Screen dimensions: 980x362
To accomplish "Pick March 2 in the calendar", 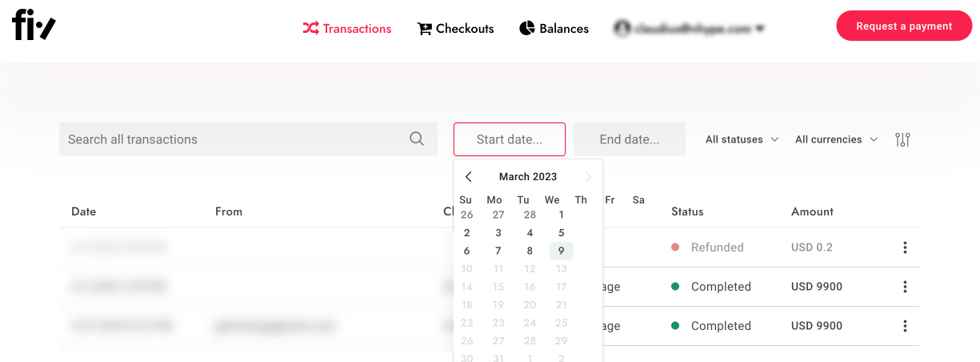I will 467,233.
